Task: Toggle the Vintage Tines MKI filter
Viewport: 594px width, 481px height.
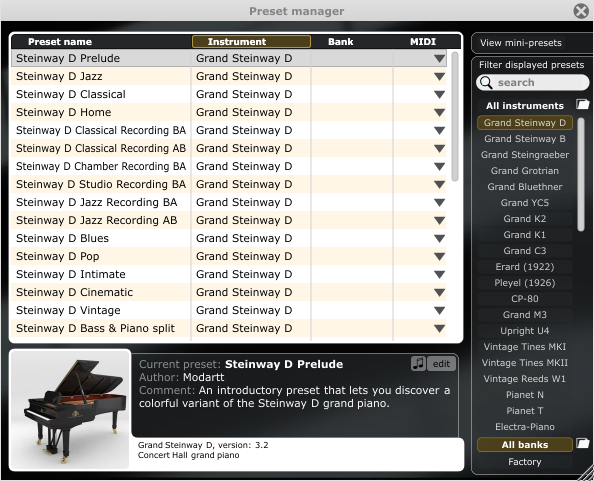Action: (525, 347)
